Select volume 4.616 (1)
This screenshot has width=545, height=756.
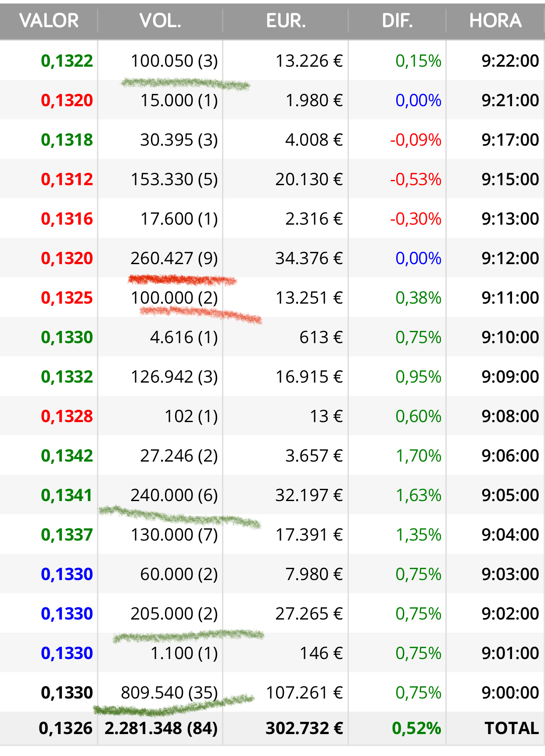pyautogui.click(x=184, y=337)
